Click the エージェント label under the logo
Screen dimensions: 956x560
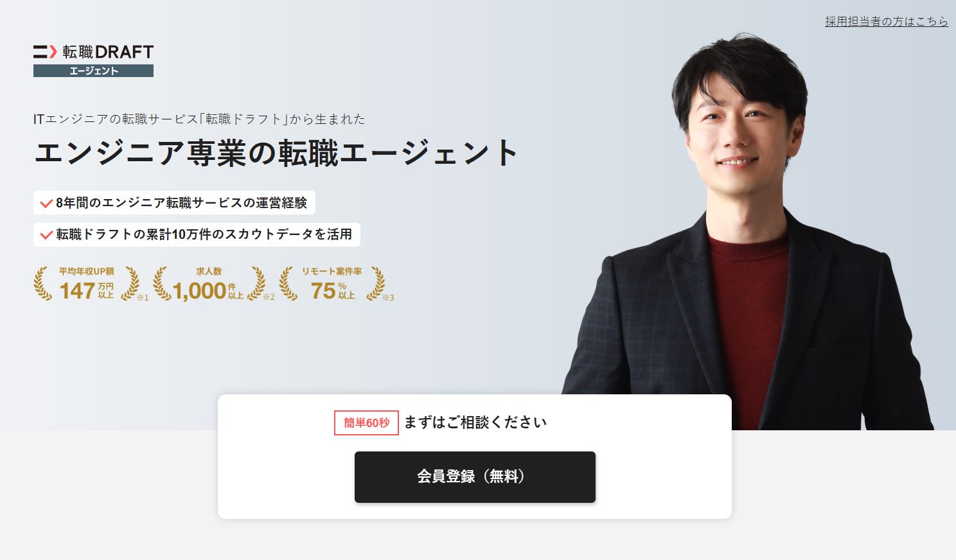(93, 71)
